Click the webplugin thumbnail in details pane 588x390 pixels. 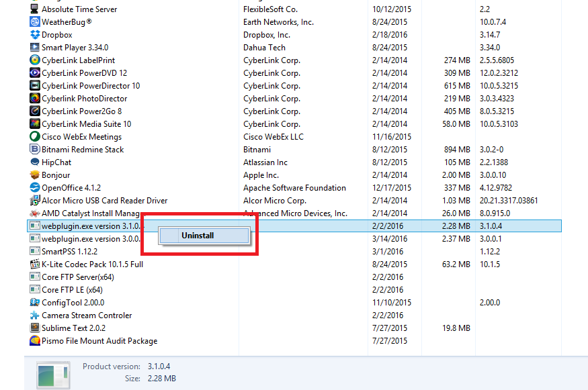tap(53, 375)
